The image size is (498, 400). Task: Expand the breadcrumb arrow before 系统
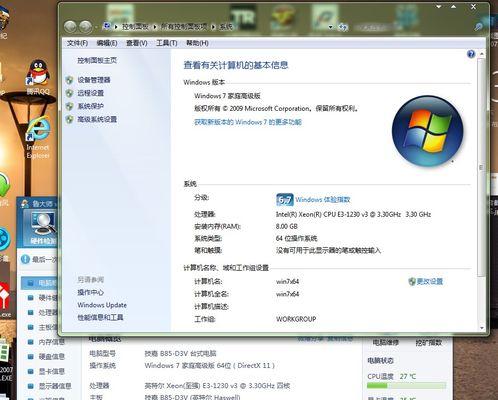pyautogui.click(x=213, y=27)
